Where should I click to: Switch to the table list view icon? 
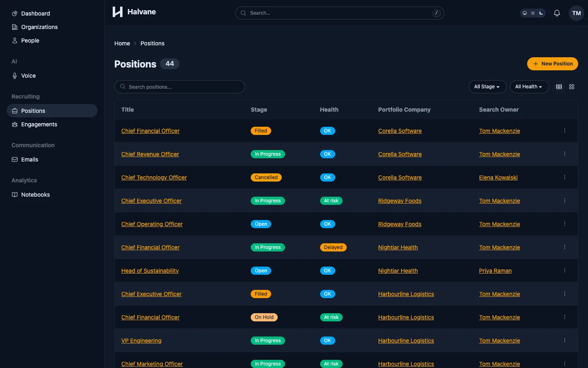tap(559, 87)
